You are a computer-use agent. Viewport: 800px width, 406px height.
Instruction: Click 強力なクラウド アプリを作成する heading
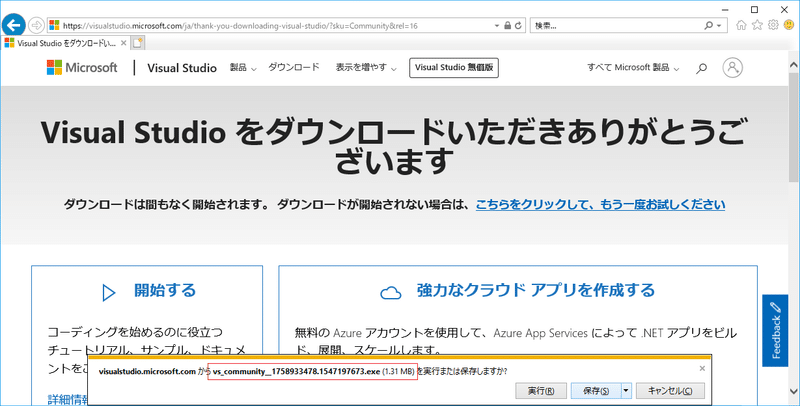(535, 290)
